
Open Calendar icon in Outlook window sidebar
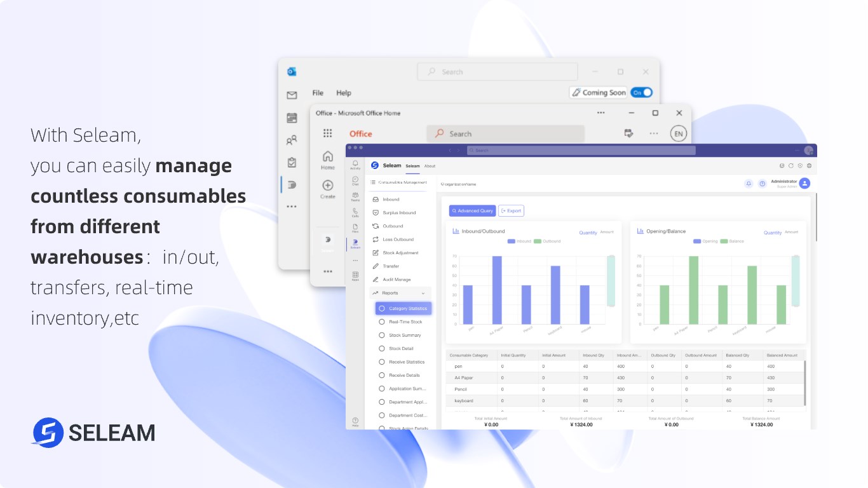(x=292, y=118)
